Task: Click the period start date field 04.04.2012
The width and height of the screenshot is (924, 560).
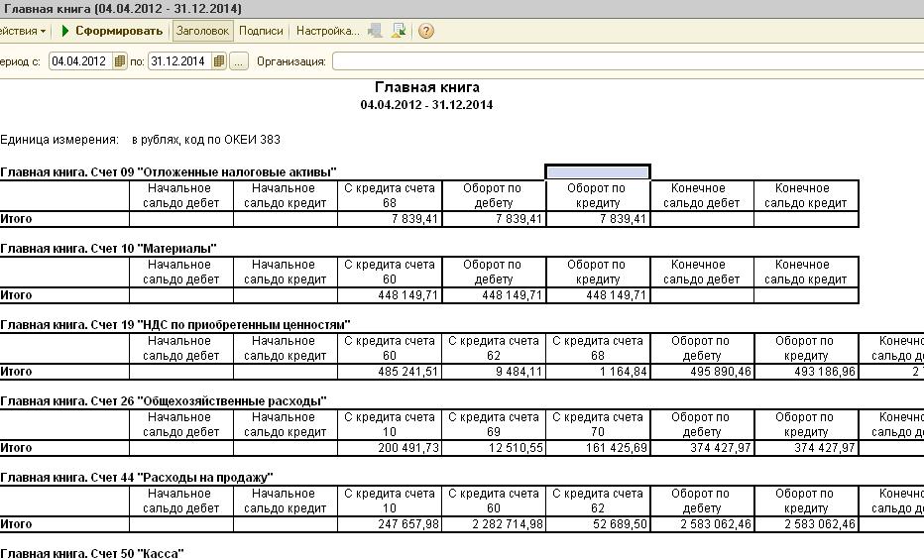Action: tap(80, 61)
